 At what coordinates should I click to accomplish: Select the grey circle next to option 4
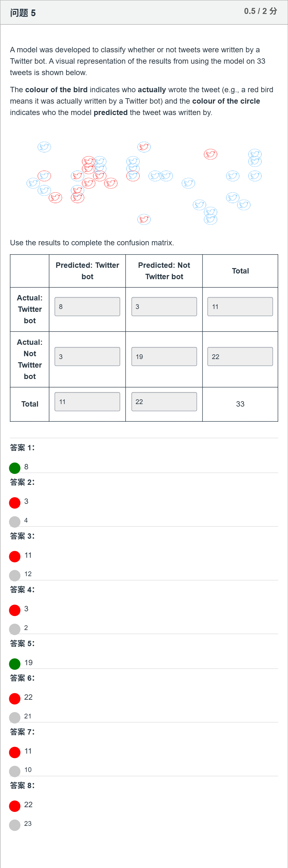click(15, 522)
